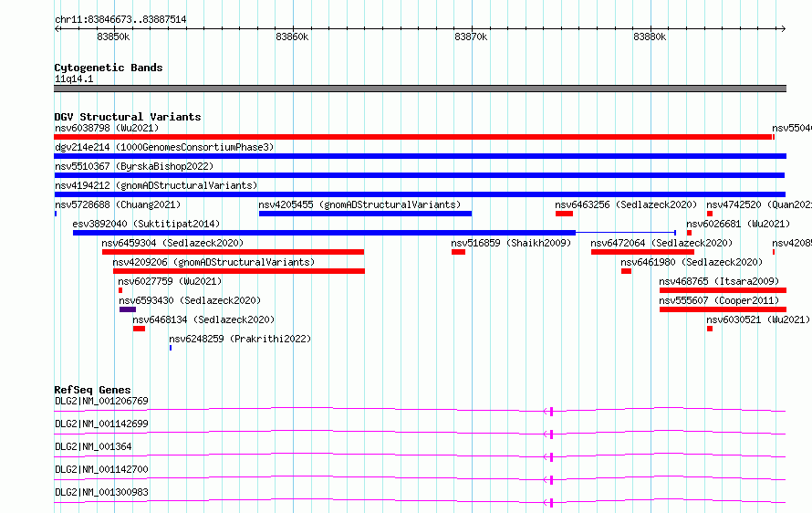812x513 pixels.
Task: Click the gray 11q14.1 cytogenetic band bar
Action: pos(420,89)
